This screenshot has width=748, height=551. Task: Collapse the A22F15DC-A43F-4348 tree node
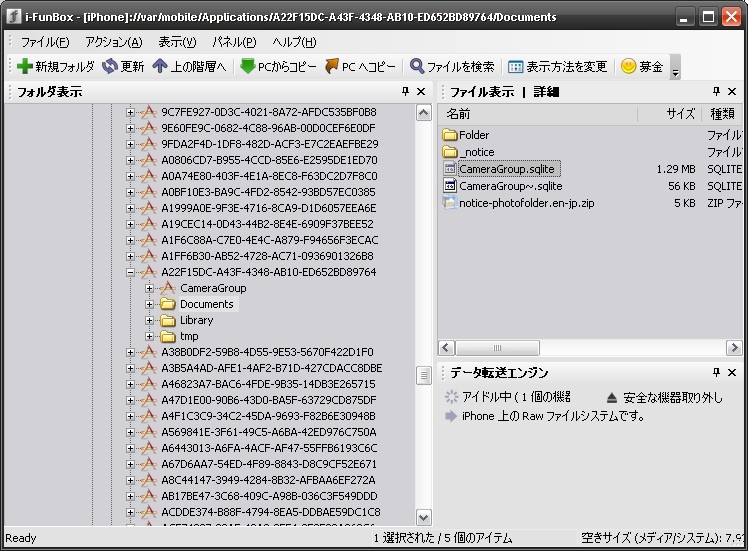point(130,272)
